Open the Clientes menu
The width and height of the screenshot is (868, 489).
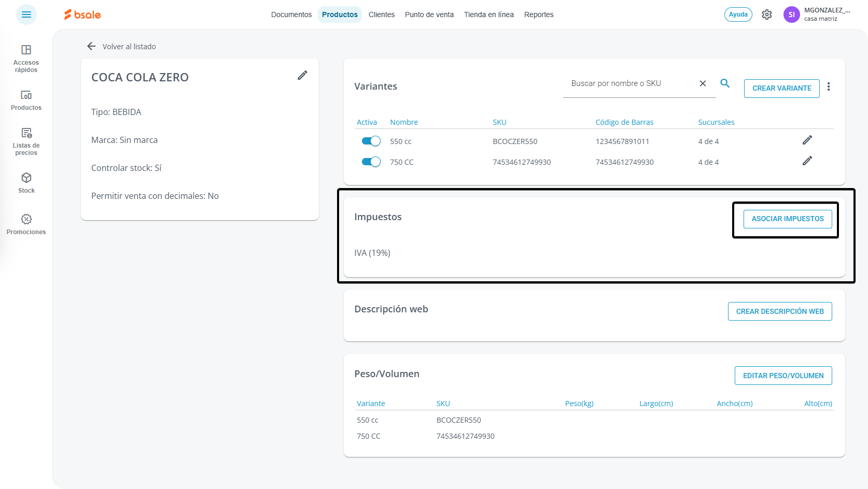pyautogui.click(x=382, y=15)
